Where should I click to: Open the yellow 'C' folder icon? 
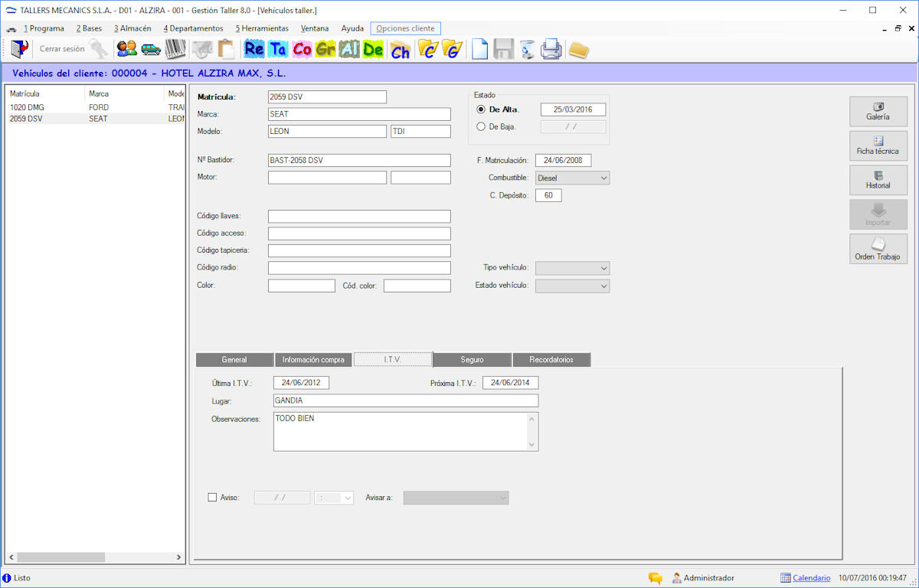(x=428, y=49)
